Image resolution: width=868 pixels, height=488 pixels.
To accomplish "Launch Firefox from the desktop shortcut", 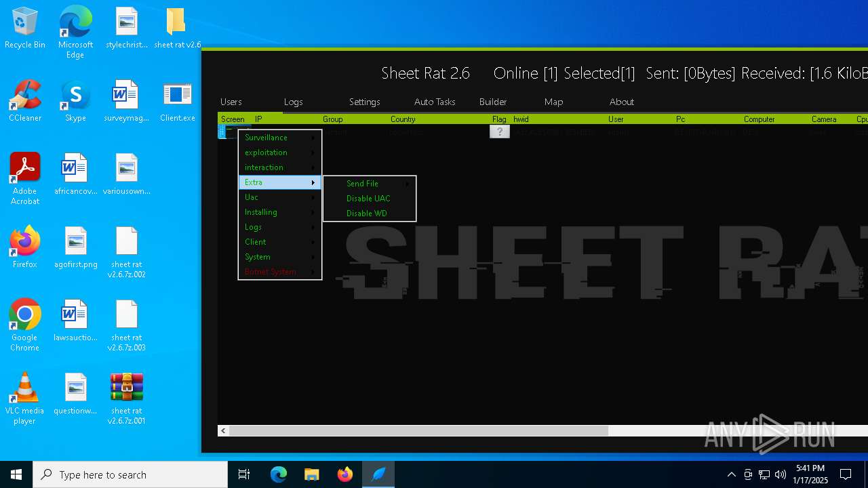I will 25,247.
